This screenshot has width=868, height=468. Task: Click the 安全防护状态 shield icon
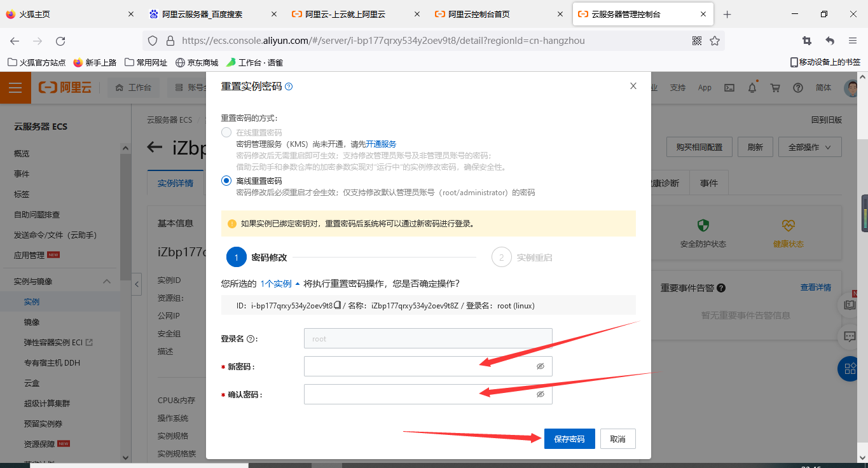coord(703,225)
